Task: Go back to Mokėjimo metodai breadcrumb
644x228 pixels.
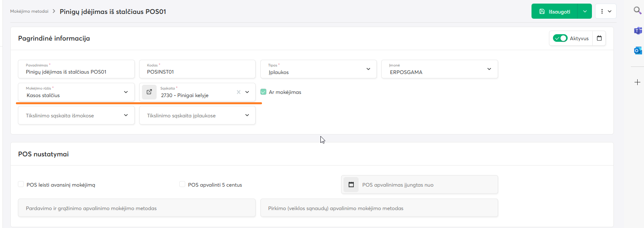Action: tap(29, 11)
